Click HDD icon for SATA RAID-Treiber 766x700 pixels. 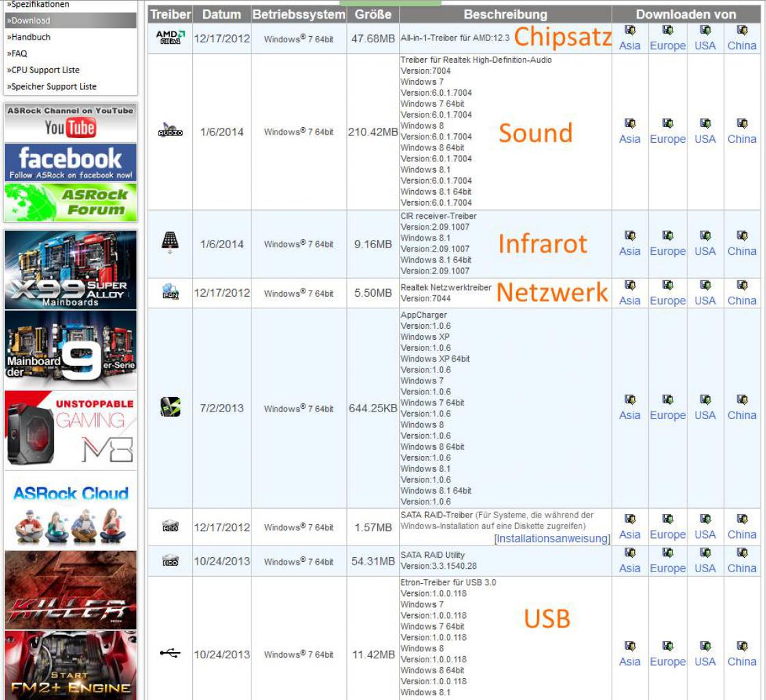pos(170,526)
